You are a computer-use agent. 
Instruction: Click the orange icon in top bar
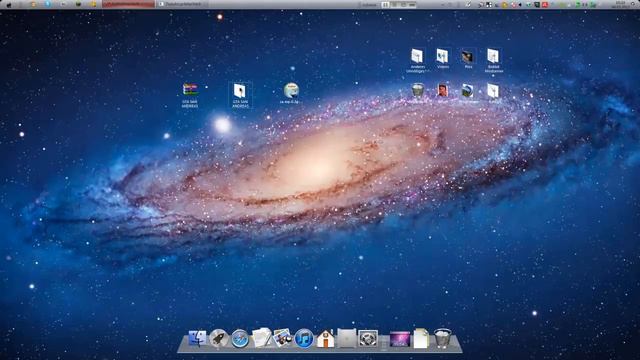33,4
